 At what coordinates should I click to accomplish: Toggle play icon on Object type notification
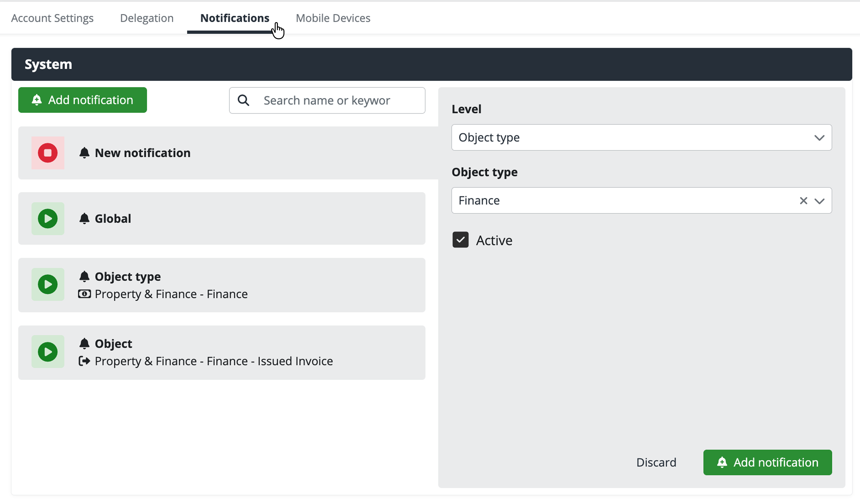[48, 284]
